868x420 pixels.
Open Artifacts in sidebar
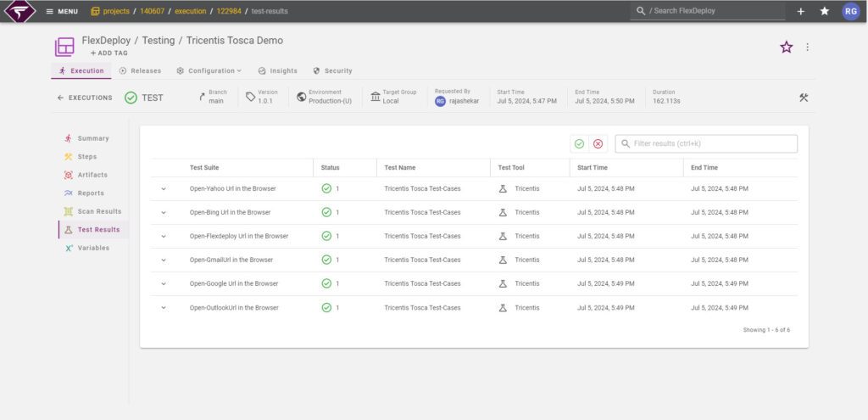pos(92,175)
